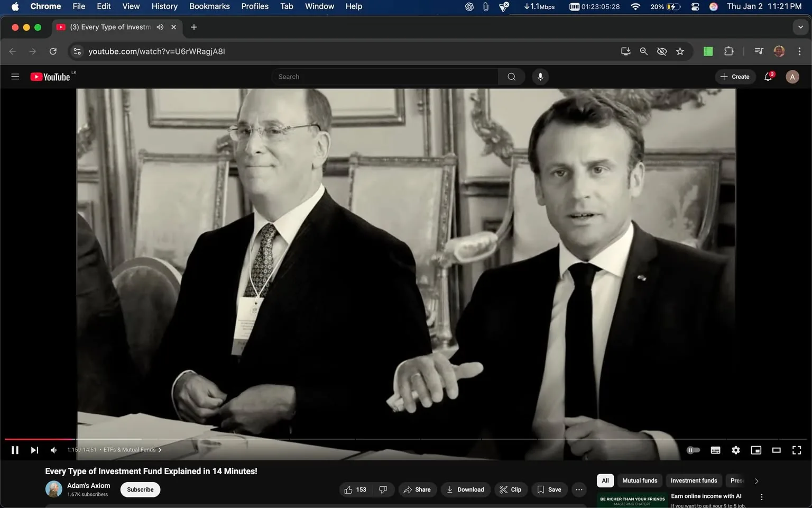Image resolution: width=812 pixels, height=508 pixels.
Task: Select the Mutual funds filter chip
Action: (640, 480)
